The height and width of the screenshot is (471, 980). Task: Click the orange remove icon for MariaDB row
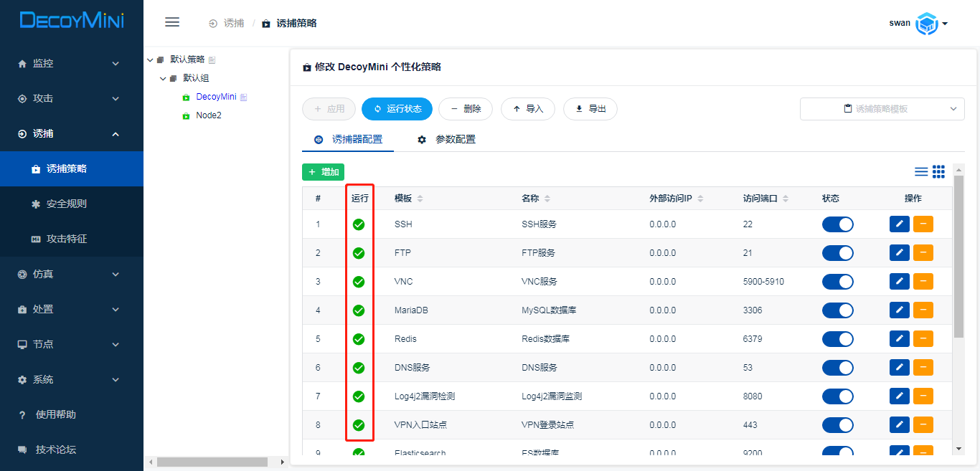923,310
